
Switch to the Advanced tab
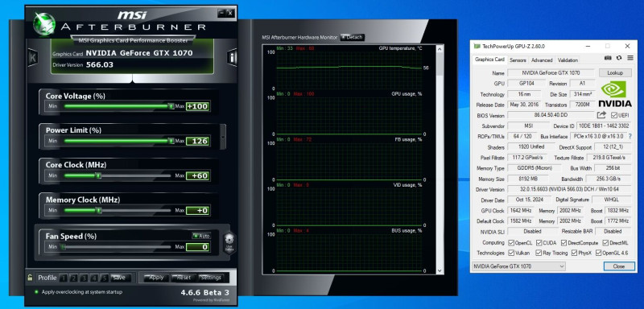click(542, 60)
